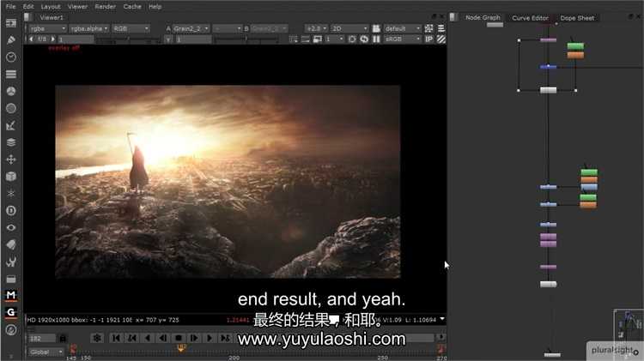Open the MetaData nodes tag icon

pyautogui.click(x=11, y=244)
